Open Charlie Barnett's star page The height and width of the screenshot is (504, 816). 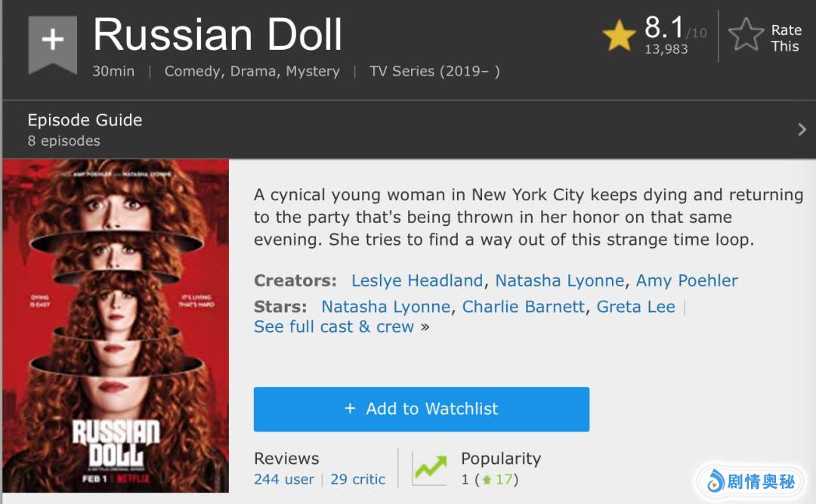tap(524, 307)
